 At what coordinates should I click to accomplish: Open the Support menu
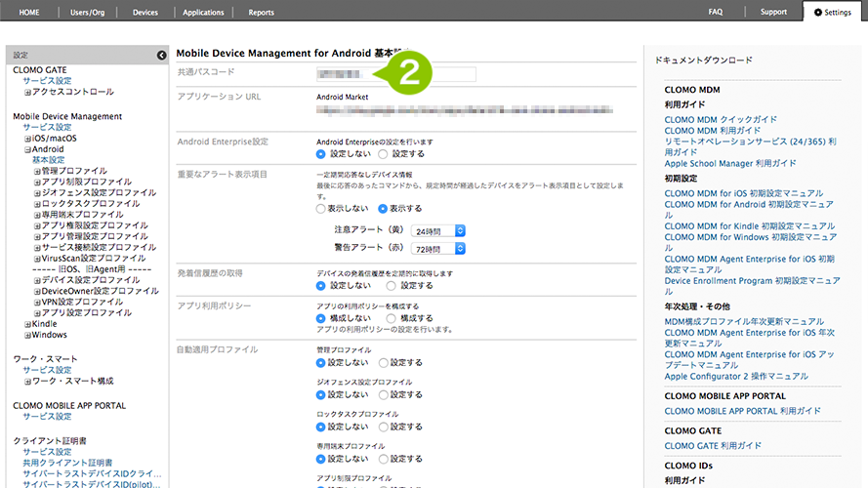[x=773, y=12]
